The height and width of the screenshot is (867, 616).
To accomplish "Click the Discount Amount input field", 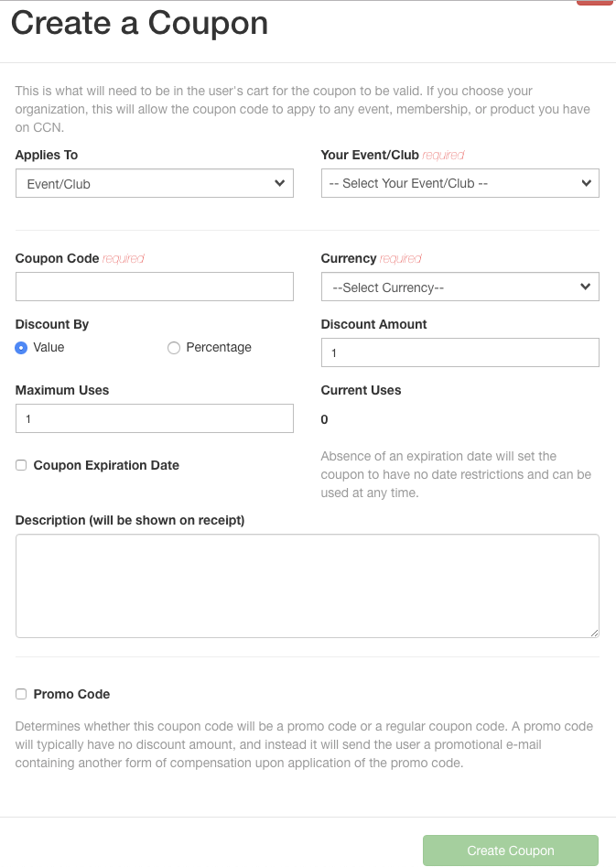I will pos(459,352).
